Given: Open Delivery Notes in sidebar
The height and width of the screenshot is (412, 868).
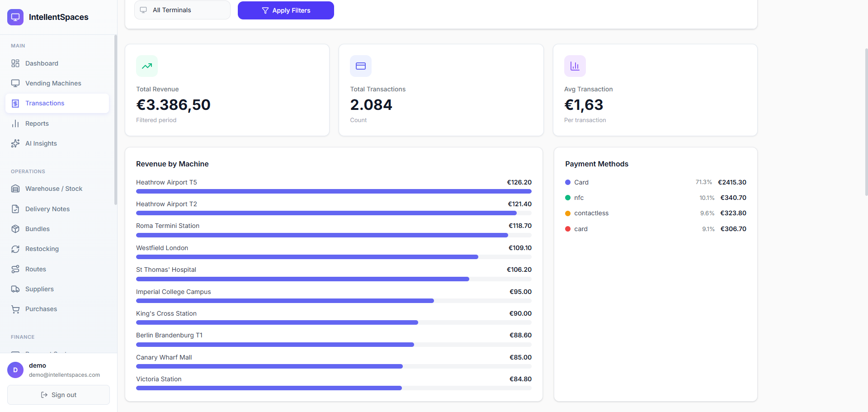Looking at the screenshot, I should (x=57, y=209).
